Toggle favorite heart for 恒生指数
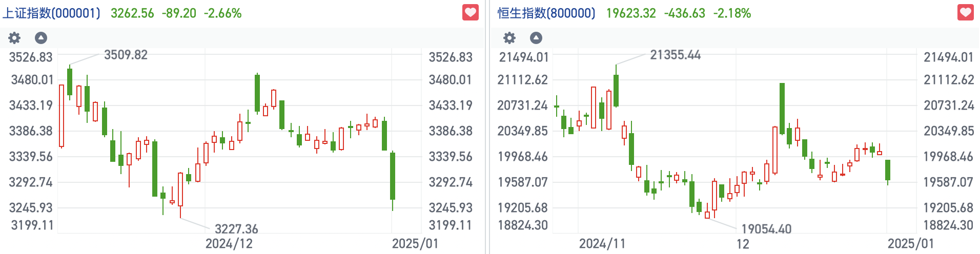Image resolution: width=980 pixels, height=254 pixels. [x=965, y=12]
